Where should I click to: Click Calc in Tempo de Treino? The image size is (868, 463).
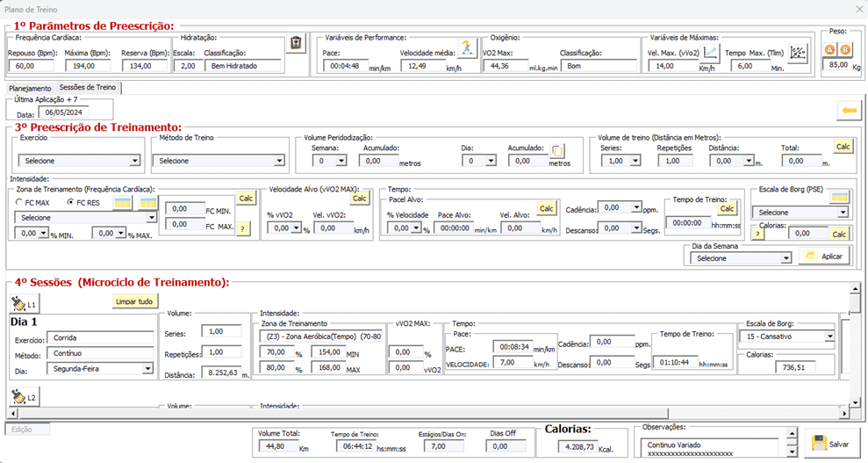tap(727, 208)
